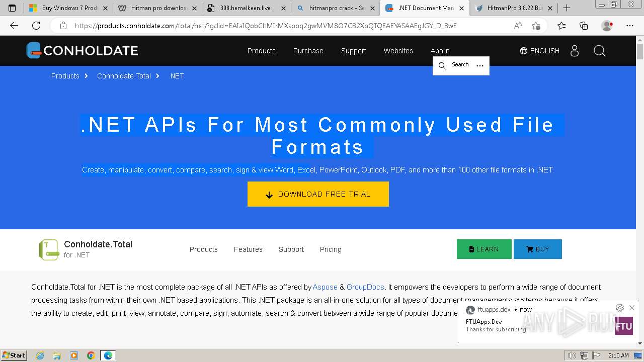Open the site search magnifier icon
This screenshot has height=362, width=644.
coord(599,51)
